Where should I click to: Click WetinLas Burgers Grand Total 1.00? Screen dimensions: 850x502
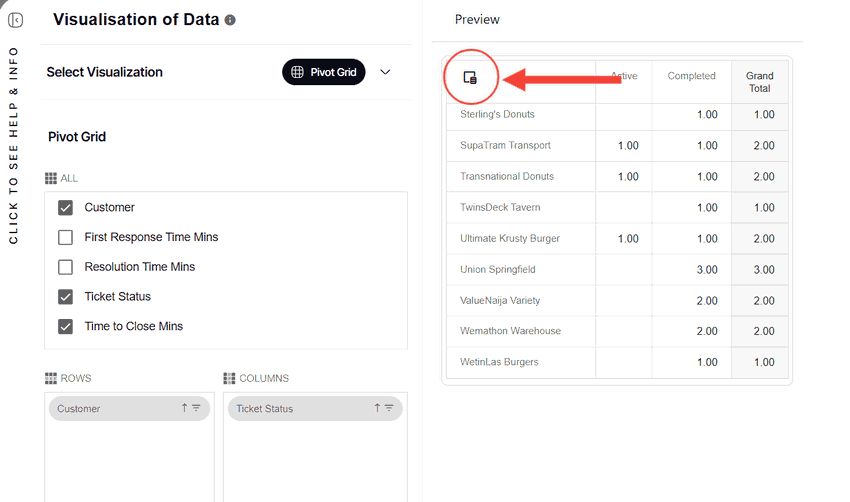[x=764, y=362]
